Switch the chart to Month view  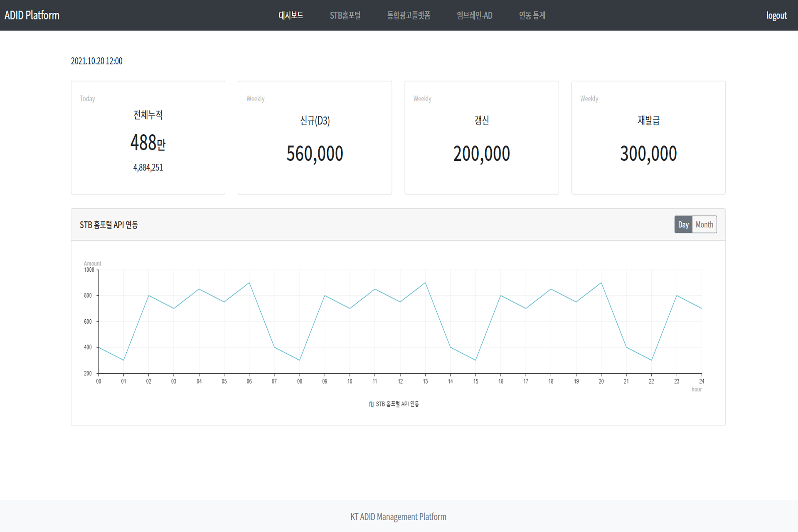pos(704,224)
